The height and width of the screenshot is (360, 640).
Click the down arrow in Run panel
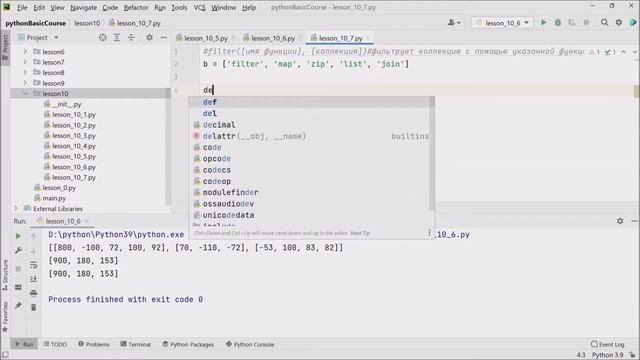coord(33,251)
